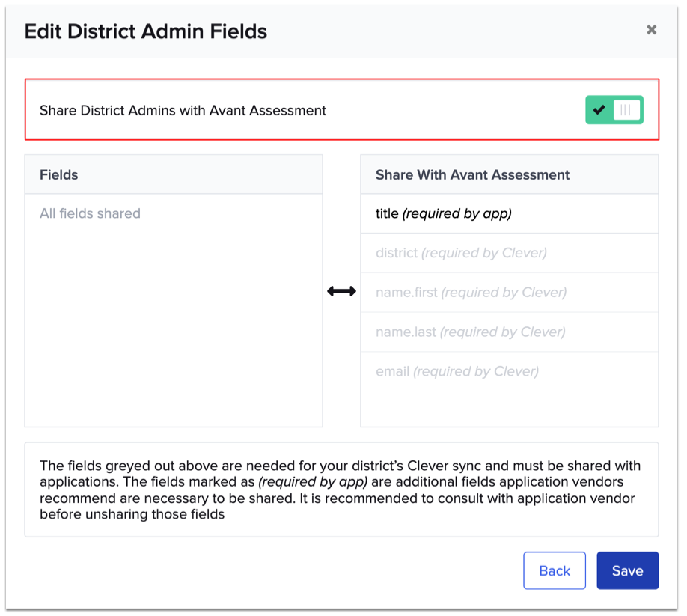Click the close X on the dialog
The image size is (687, 616).
click(x=651, y=30)
